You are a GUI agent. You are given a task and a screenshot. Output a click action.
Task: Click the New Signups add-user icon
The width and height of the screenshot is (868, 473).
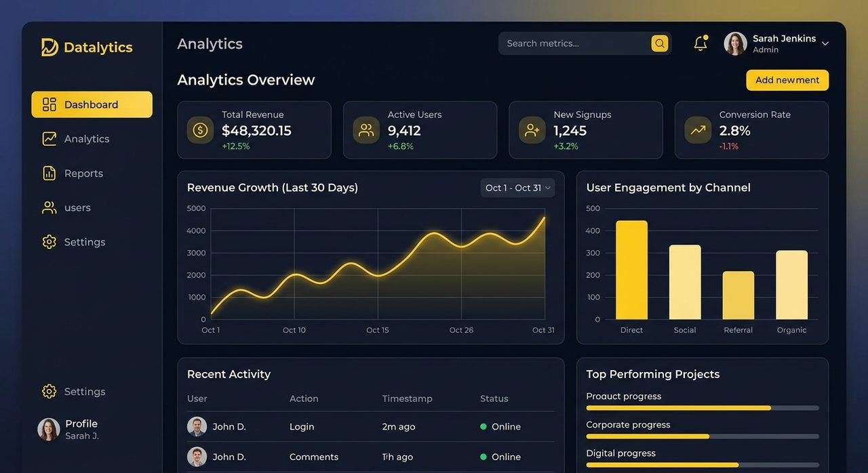tap(532, 130)
